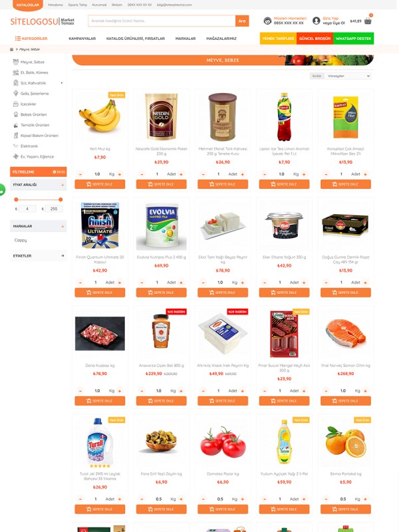
Task: Click the Yemek Tarifleri button
Action: pyautogui.click(x=278, y=39)
